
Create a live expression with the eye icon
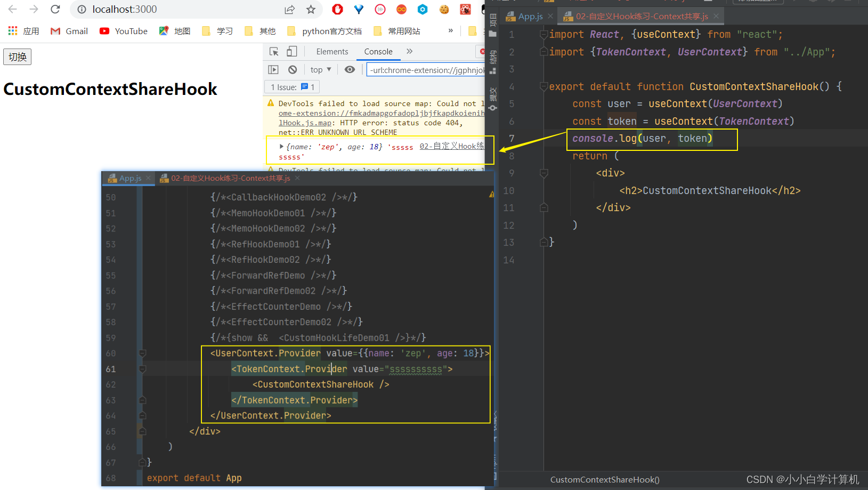(350, 69)
